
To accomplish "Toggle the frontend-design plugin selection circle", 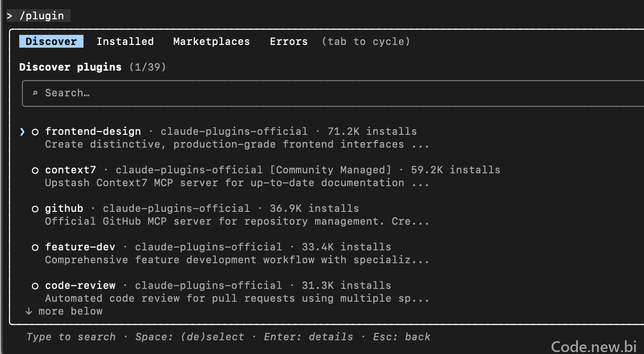I will 35,132.
